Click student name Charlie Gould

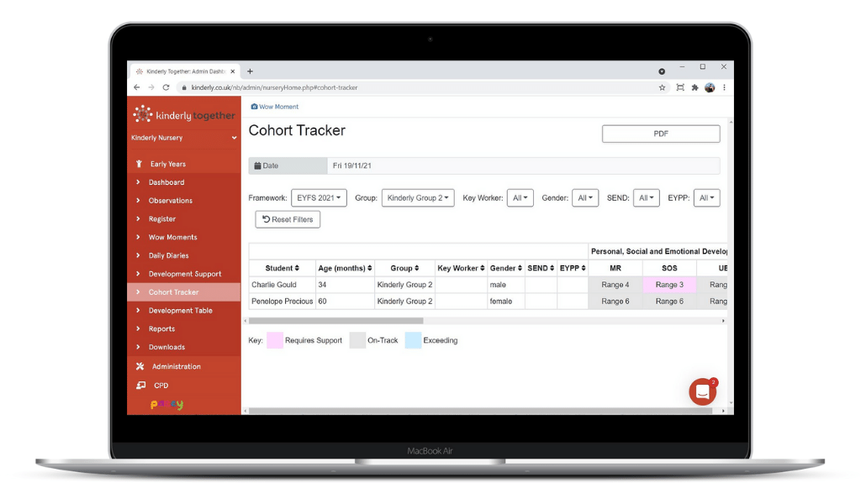(x=274, y=285)
